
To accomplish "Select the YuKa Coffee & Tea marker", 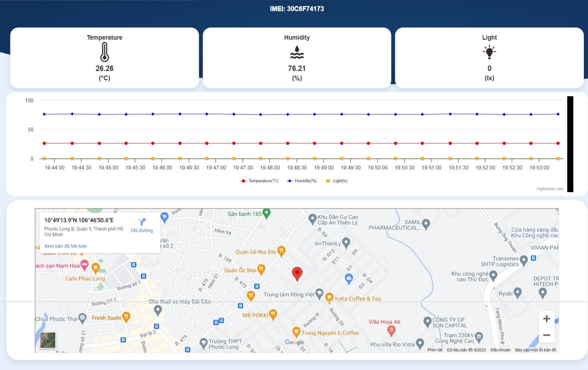I will click(329, 297).
